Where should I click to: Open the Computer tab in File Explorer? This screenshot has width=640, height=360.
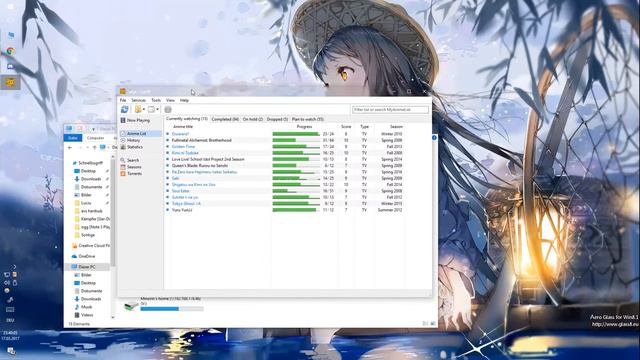[96, 138]
